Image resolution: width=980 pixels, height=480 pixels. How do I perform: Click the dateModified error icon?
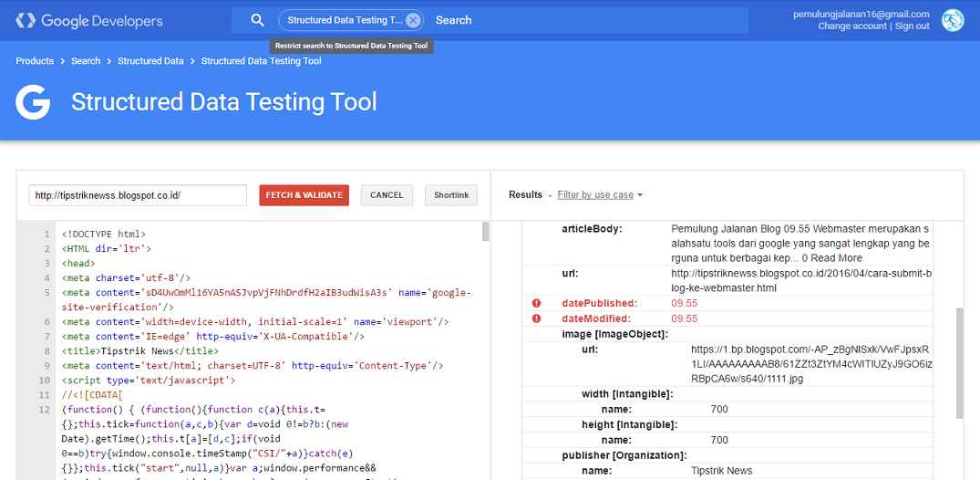536,318
